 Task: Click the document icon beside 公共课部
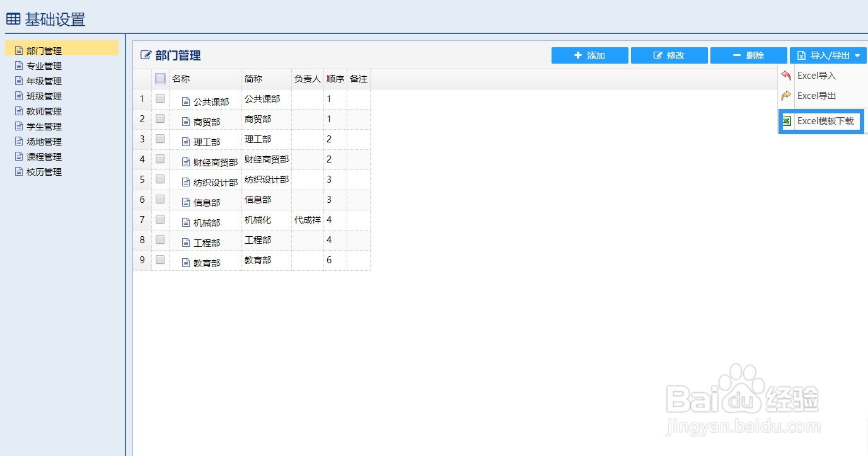tap(186, 101)
